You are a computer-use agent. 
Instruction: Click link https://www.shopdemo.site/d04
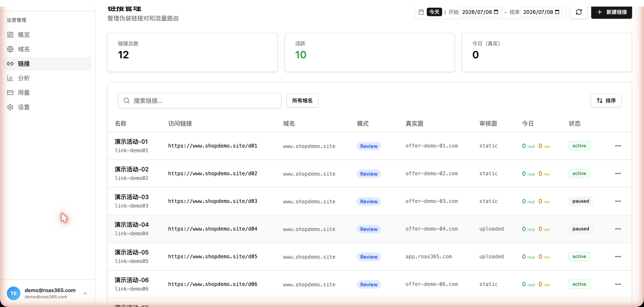[213, 229]
